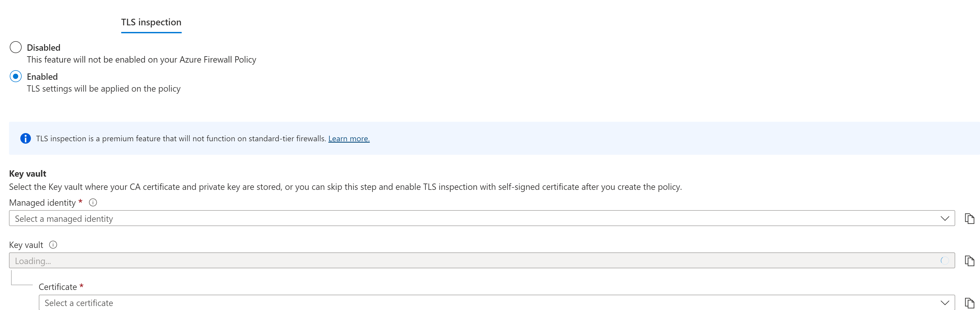This screenshot has width=980, height=310.
Task: Click the loading Key vault field
Action: (482, 261)
